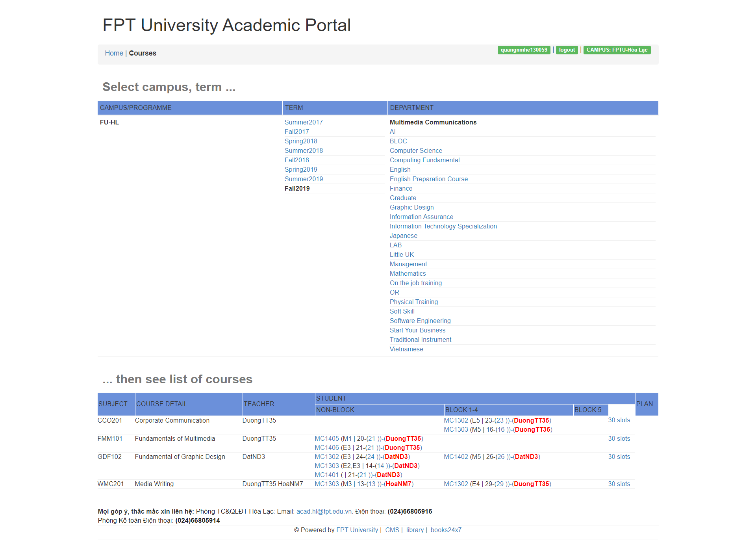
Task: Select the Summer2017 term
Action: coord(304,122)
